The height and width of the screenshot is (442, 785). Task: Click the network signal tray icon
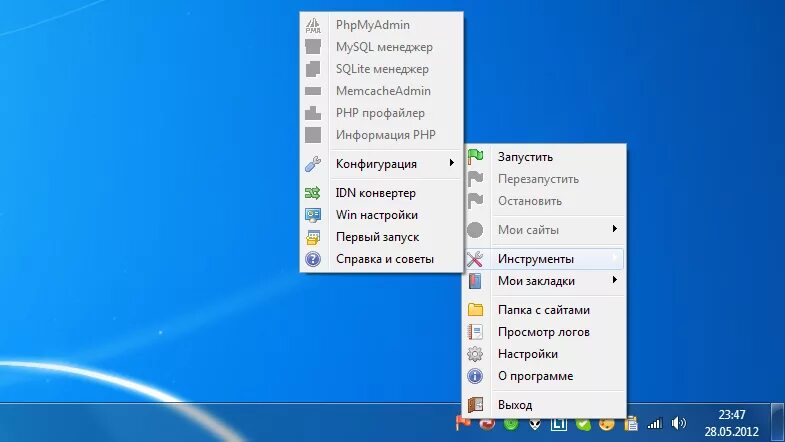[x=654, y=424]
